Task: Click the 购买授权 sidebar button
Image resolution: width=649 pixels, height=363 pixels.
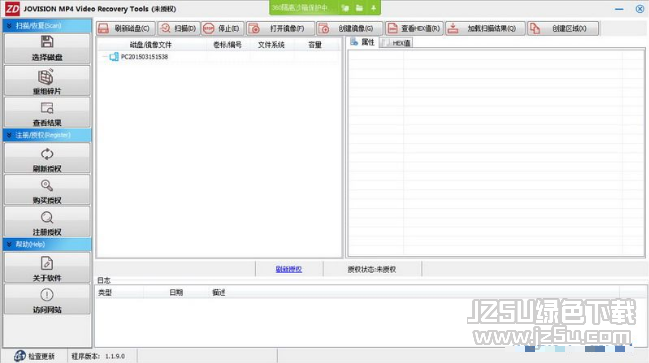Action: 47,190
